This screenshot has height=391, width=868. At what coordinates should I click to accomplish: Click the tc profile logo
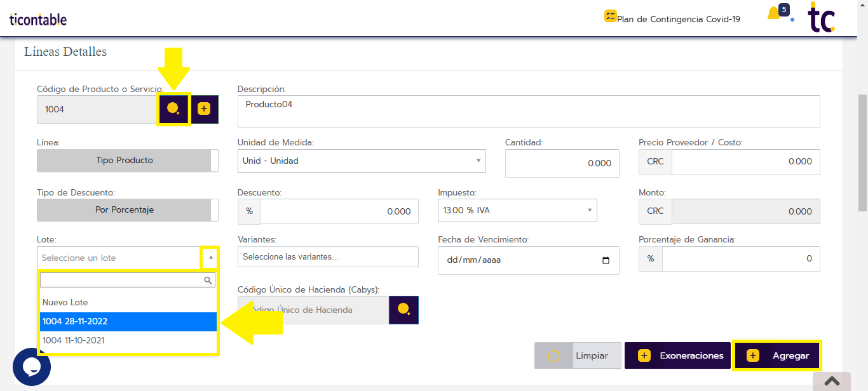pos(822,18)
